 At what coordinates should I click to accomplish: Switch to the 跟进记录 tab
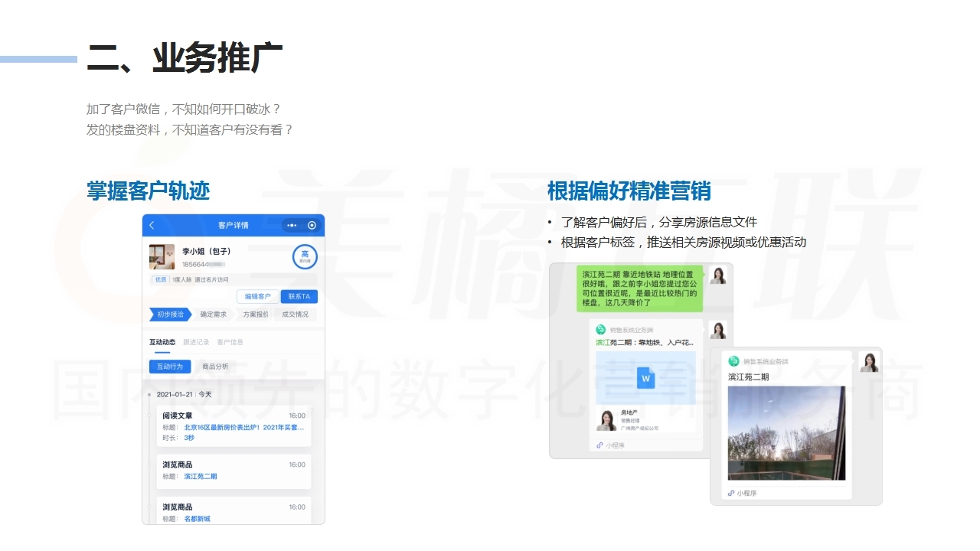[x=196, y=342]
